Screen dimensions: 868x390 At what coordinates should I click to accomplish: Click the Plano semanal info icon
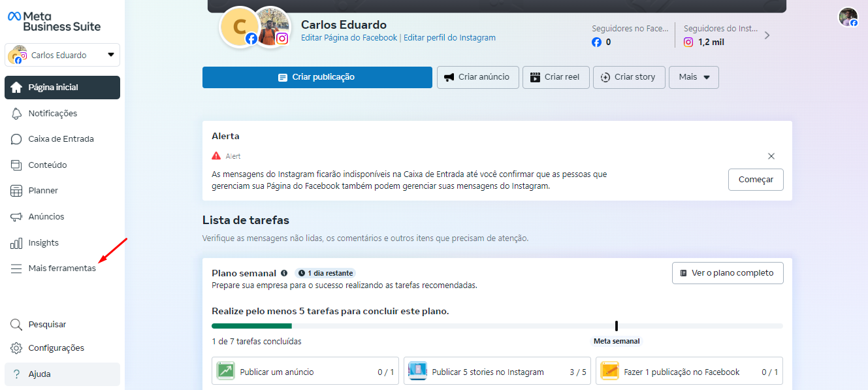[284, 273]
